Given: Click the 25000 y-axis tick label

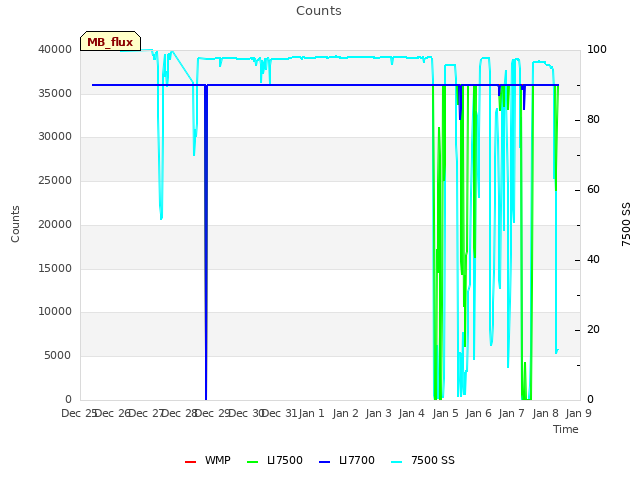Looking at the screenshot, I should (x=55, y=180).
